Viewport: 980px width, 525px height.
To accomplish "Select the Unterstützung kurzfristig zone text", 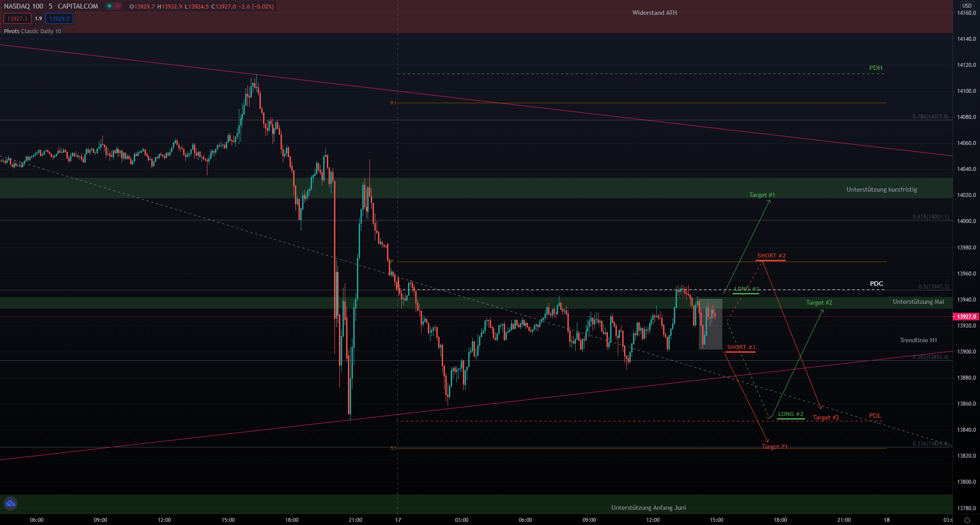I will (881, 189).
